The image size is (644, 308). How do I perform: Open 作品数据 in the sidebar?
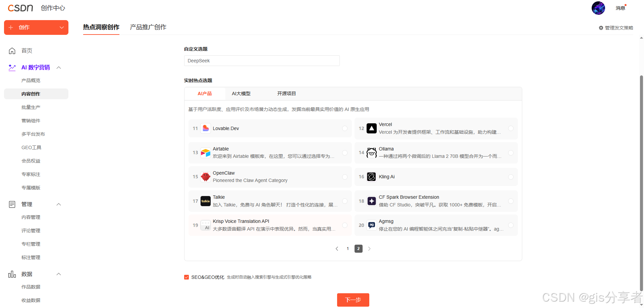[31, 287]
